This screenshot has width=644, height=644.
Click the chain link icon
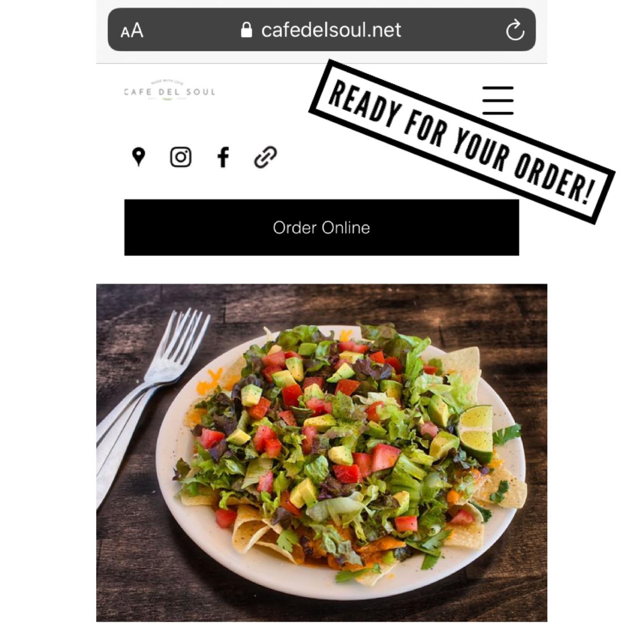coord(265,157)
